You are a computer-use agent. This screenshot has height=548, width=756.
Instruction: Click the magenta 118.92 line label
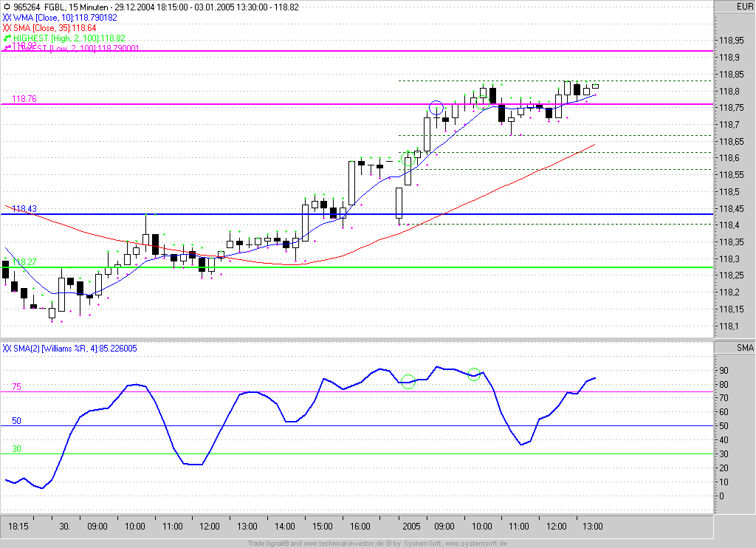pyautogui.click(x=24, y=45)
